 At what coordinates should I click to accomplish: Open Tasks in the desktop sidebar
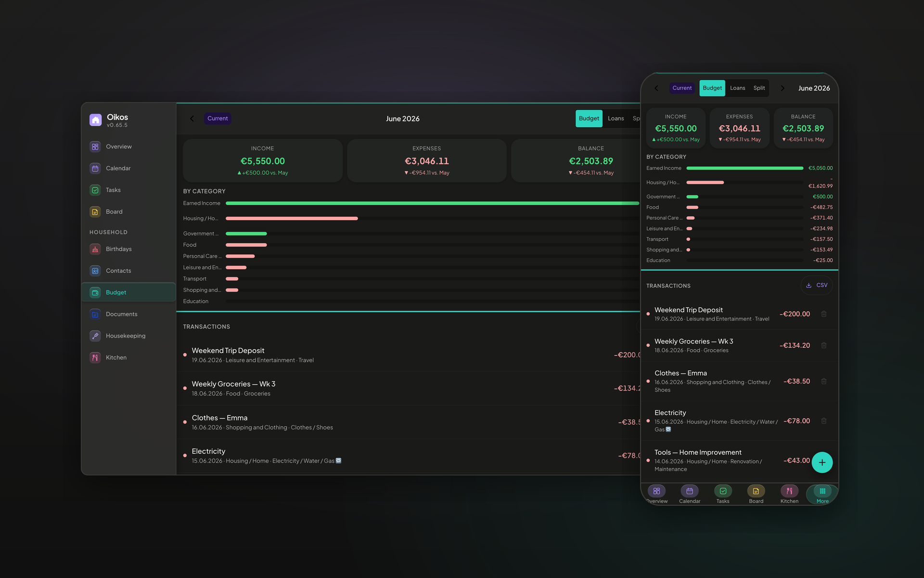click(128, 190)
